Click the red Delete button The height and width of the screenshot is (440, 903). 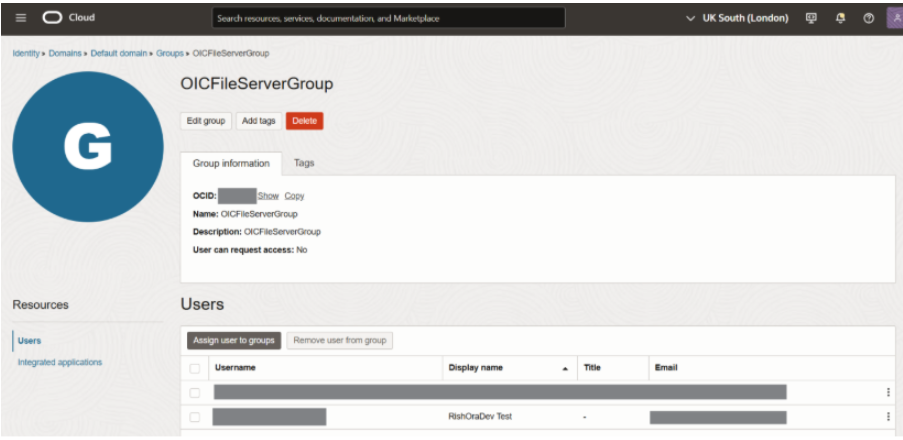304,121
